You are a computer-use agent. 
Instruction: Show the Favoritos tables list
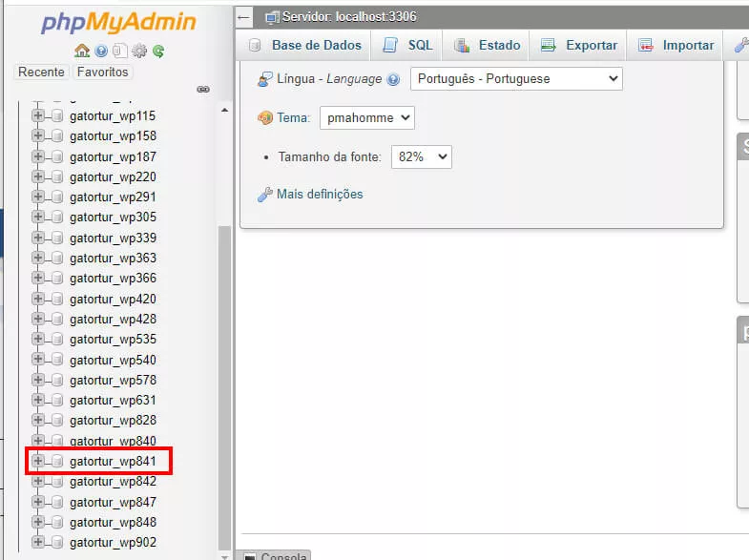(x=103, y=73)
